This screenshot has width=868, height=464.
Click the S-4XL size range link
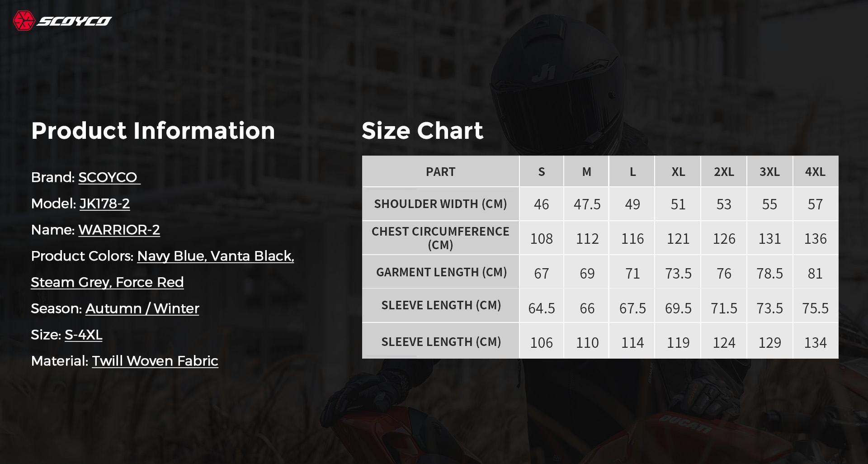(x=83, y=335)
